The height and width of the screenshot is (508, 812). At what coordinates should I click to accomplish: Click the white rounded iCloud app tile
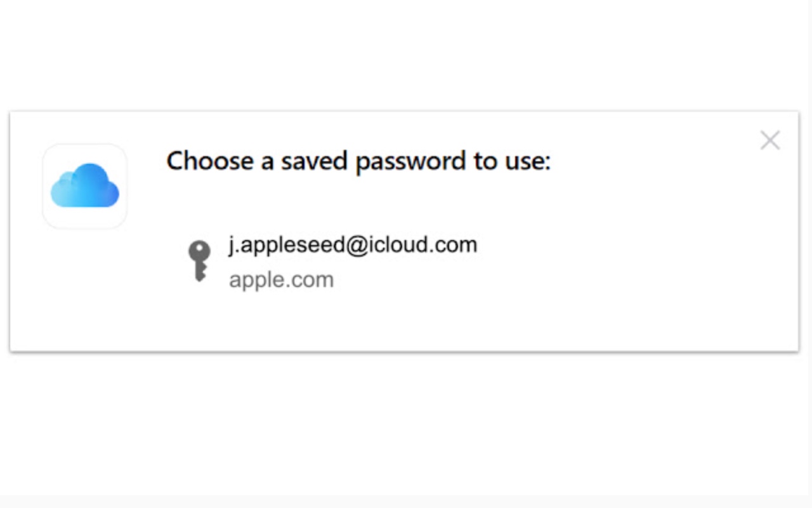(x=85, y=186)
